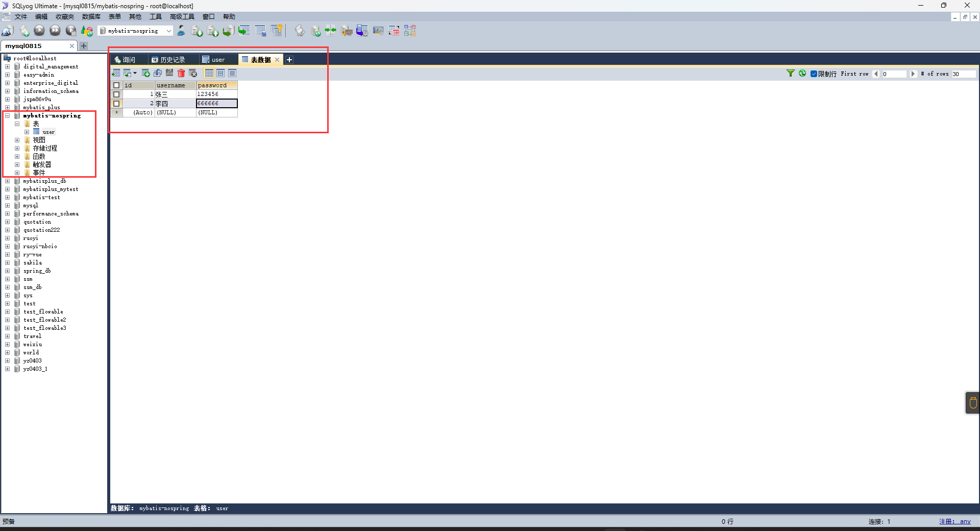The height and width of the screenshot is (531, 980).
Task: Toggle the 限制行 limit rows checkbox
Action: click(814, 74)
